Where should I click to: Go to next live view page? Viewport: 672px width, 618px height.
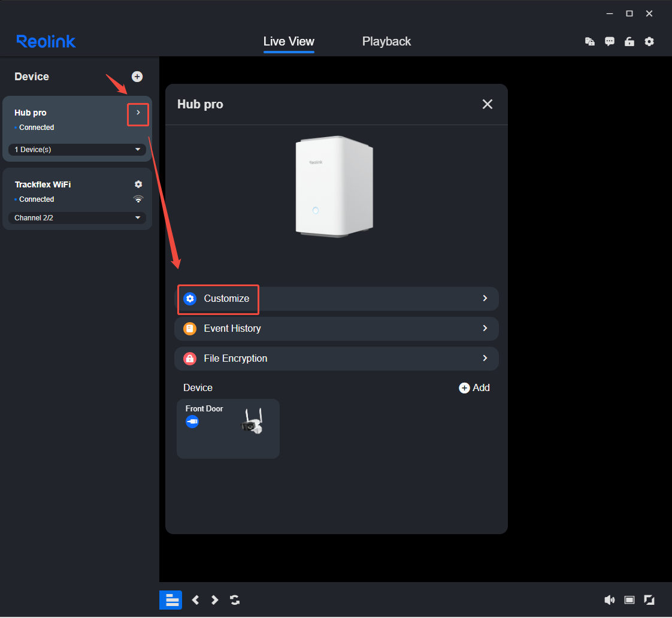coord(214,600)
